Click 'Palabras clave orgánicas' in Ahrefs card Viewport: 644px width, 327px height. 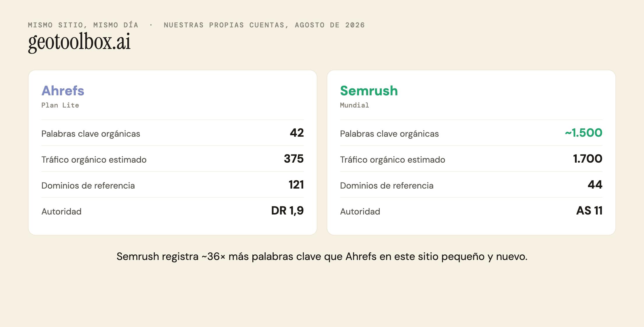click(91, 134)
